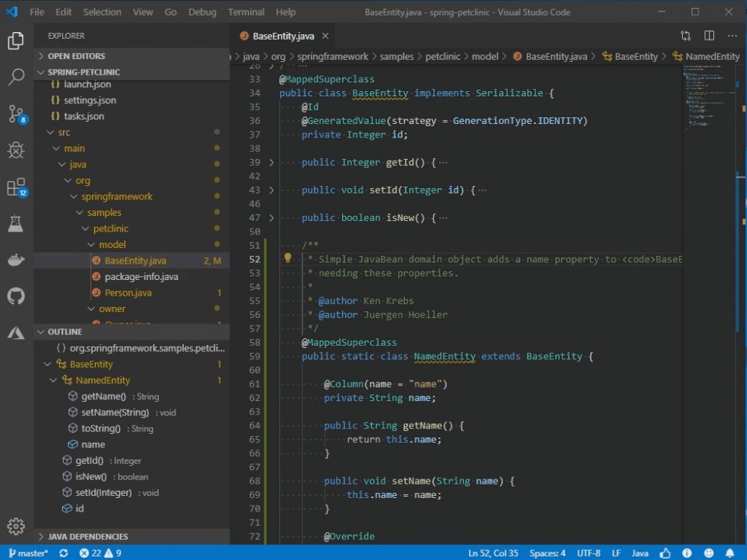Open the Extensions view with 12 updates

[x=16, y=187]
